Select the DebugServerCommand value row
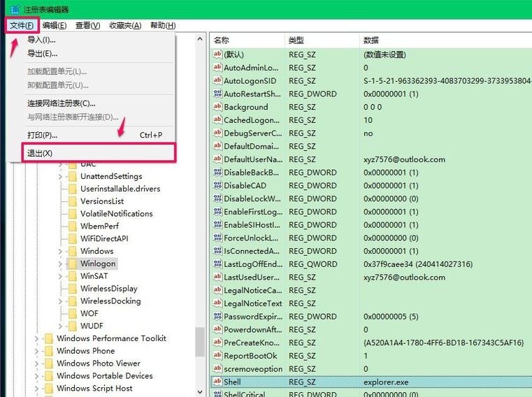The width and height of the screenshot is (532, 397). click(x=371, y=133)
